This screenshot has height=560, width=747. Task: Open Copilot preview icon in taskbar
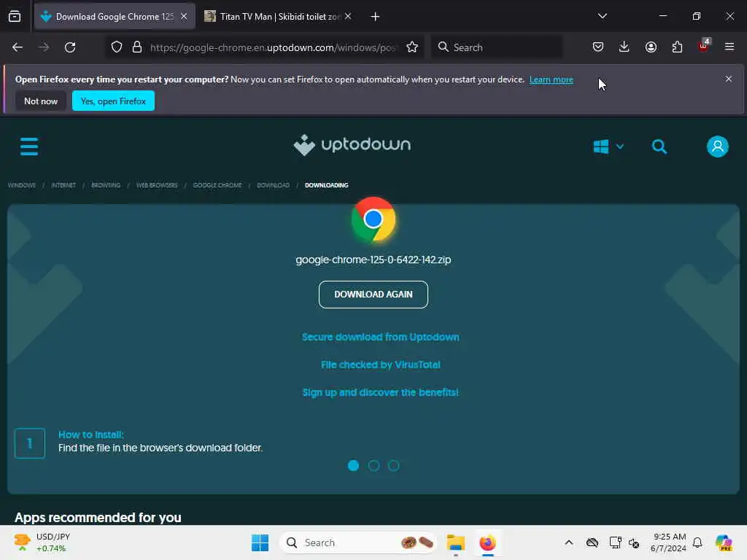[724, 542]
